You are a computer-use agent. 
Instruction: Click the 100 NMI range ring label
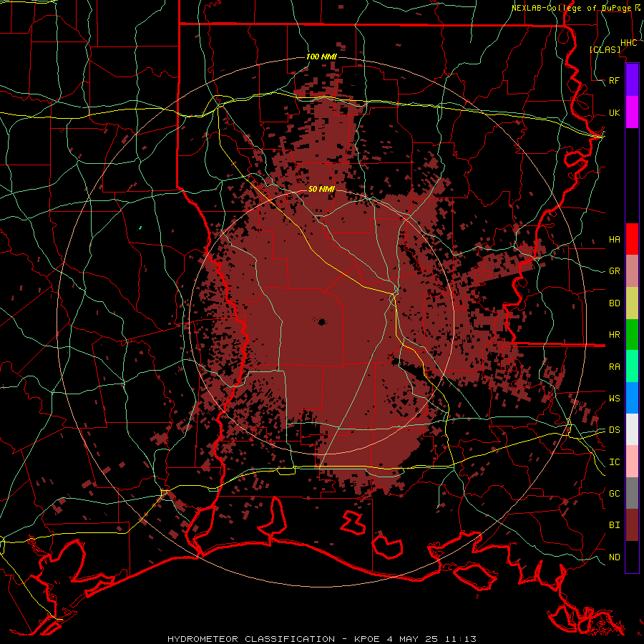pyautogui.click(x=321, y=57)
